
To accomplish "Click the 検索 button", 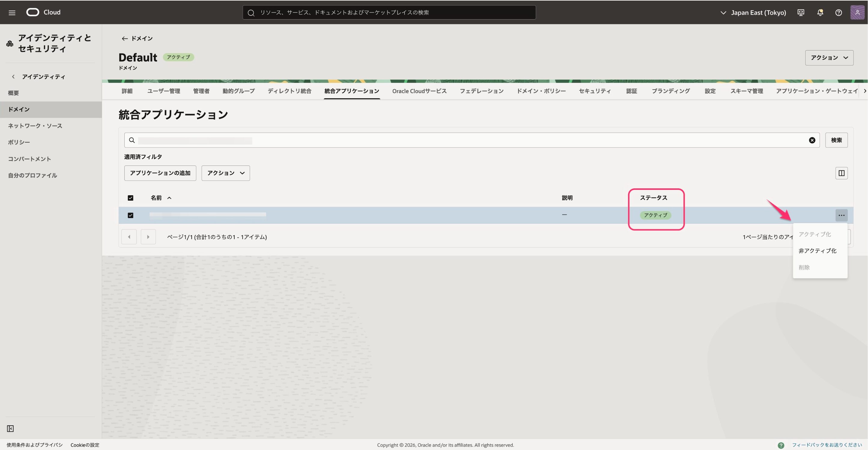I will point(837,140).
